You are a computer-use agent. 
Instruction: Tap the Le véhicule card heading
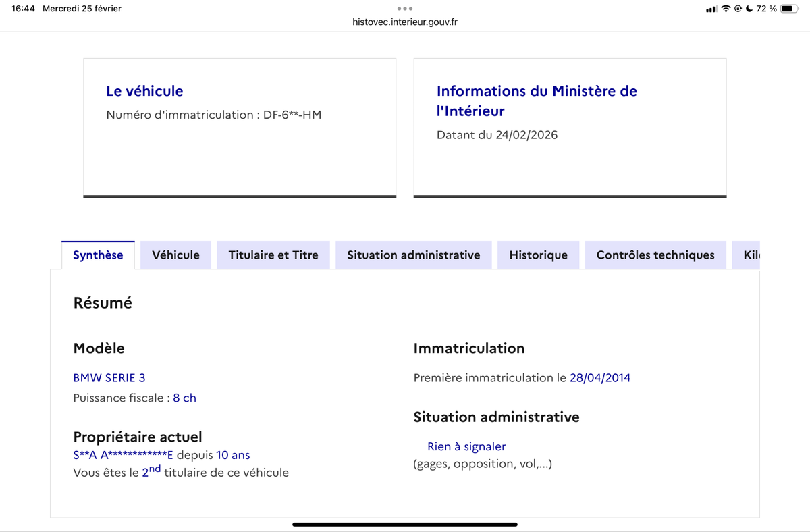(x=144, y=91)
